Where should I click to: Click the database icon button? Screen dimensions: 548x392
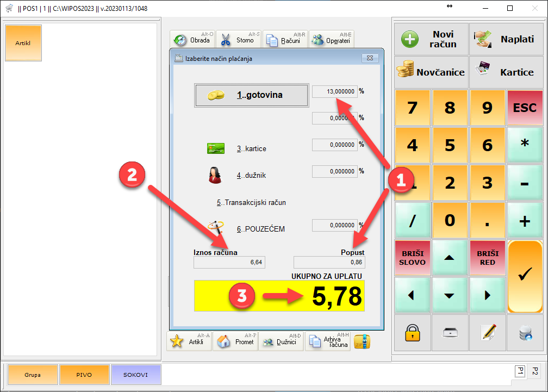click(525, 333)
